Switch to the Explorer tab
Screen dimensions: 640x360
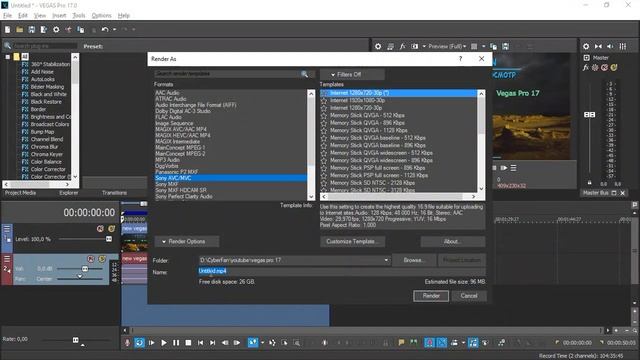[x=69, y=193]
